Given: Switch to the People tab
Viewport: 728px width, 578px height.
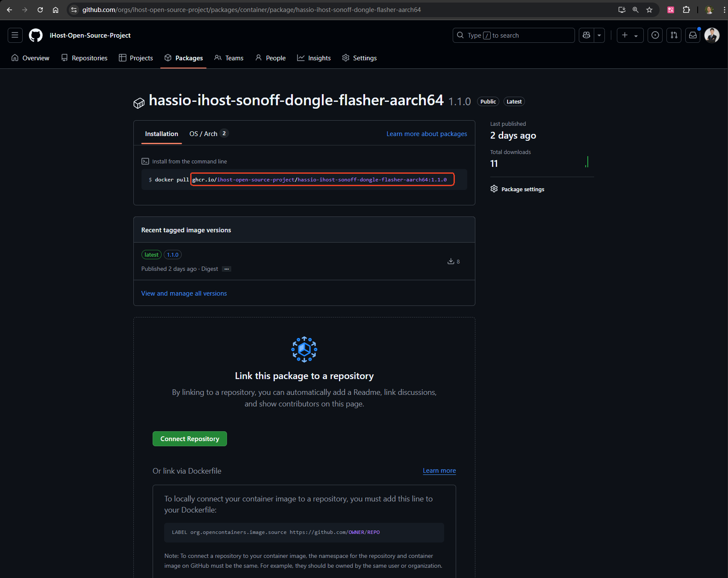Looking at the screenshot, I should click(x=271, y=58).
